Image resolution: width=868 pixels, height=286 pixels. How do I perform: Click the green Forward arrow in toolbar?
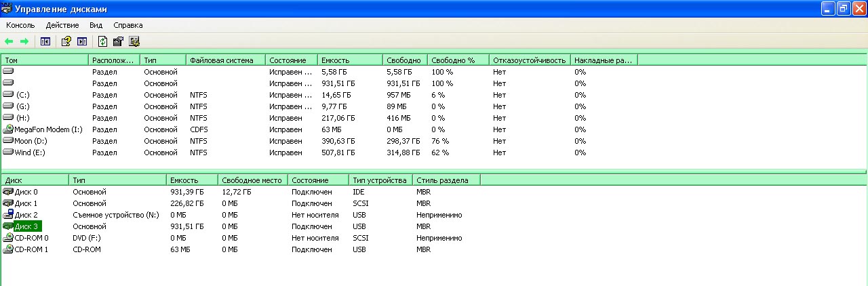click(x=24, y=41)
